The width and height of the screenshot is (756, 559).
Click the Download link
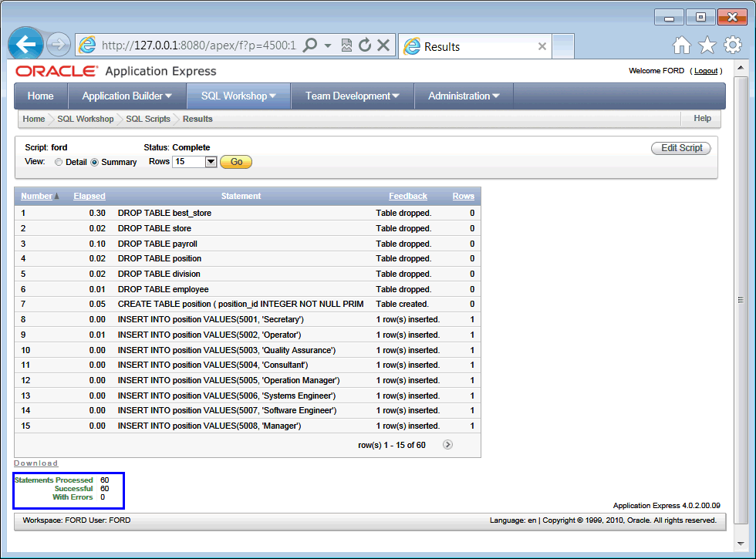pyautogui.click(x=35, y=463)
